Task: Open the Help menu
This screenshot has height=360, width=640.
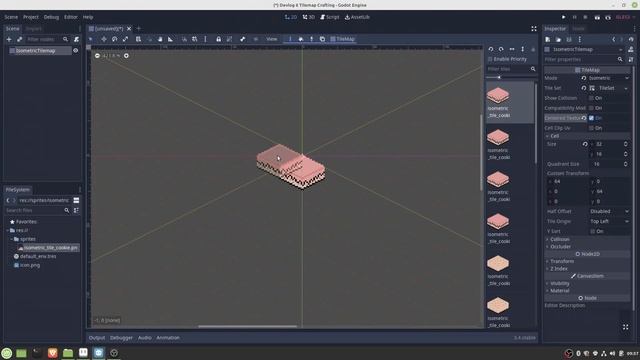Action: pyautogui.click(x=88, y=17)
